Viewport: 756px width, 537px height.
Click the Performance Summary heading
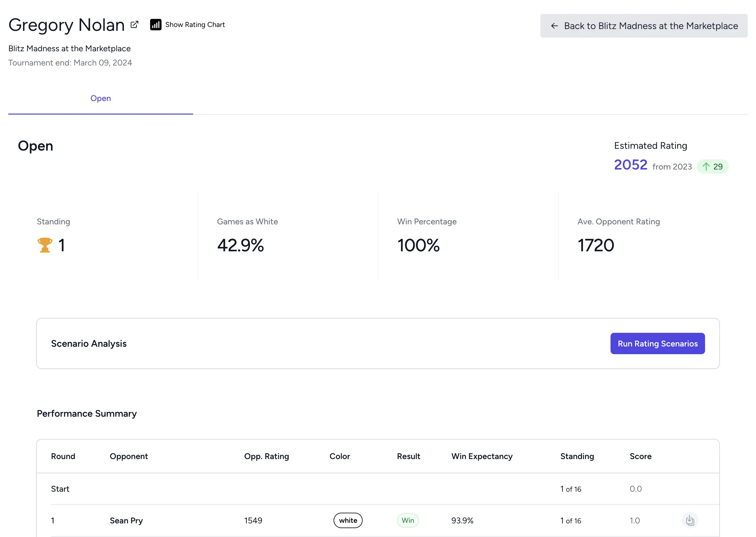coord(87,414)
